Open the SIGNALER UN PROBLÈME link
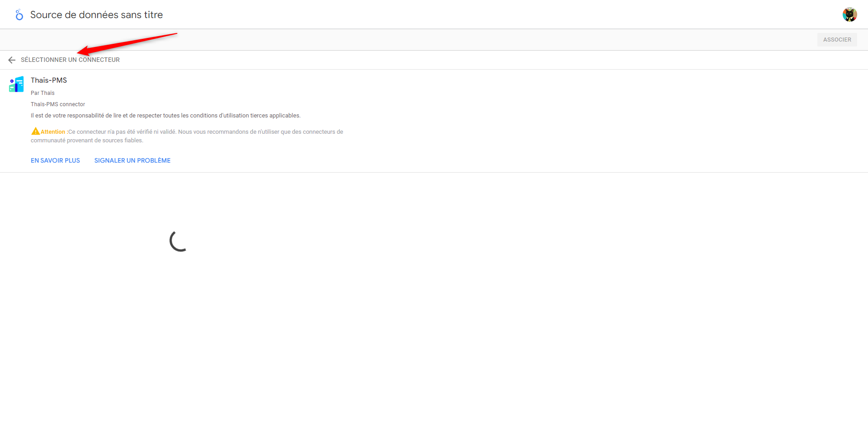This screenshot has width=868, height=427. [x=132, y=160]
